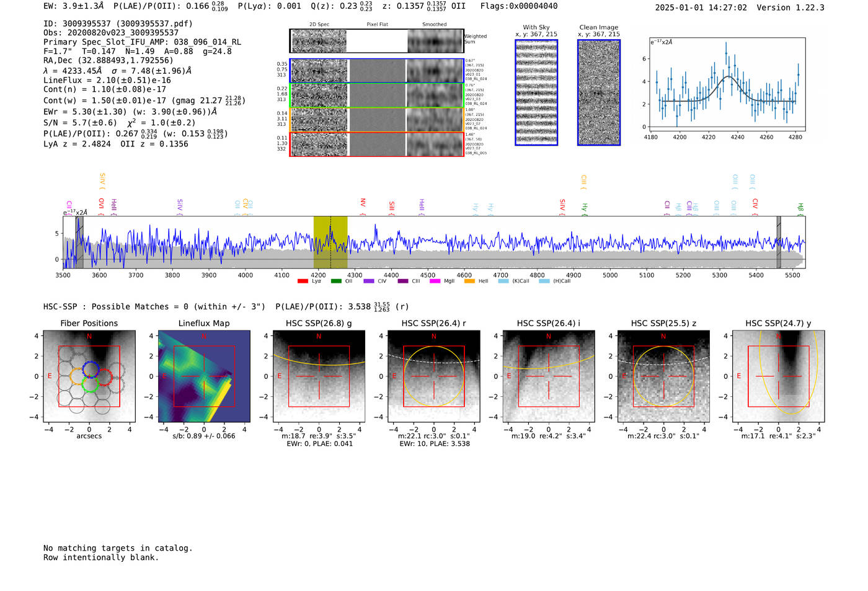Open the HSC SSP(26.8) g cutout
The image size is (868, 591).
tap(319, 376)
